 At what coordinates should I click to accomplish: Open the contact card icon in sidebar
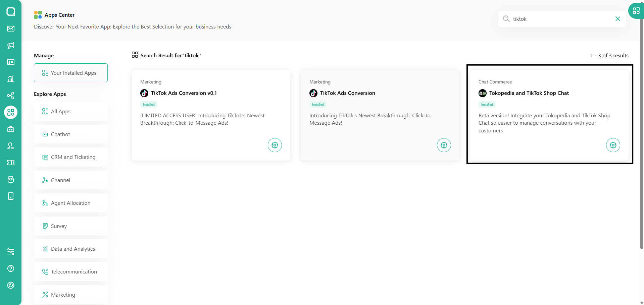[x=11, y=62]
